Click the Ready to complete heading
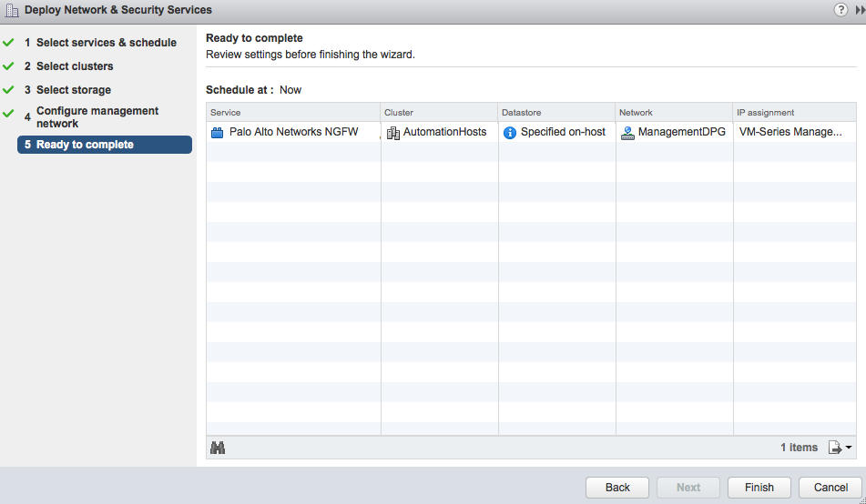The height and width of the screenshot is (504, 866). (254, 38)
